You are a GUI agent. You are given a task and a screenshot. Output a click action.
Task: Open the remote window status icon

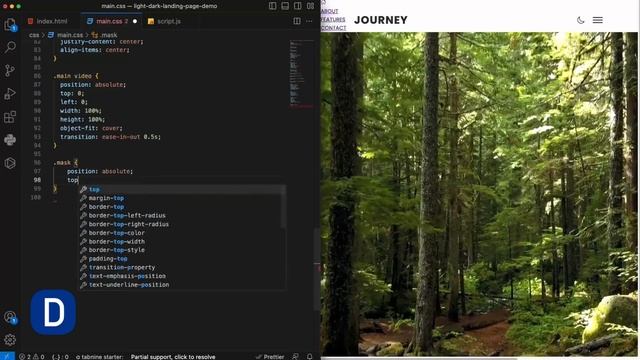pos(7,356)
